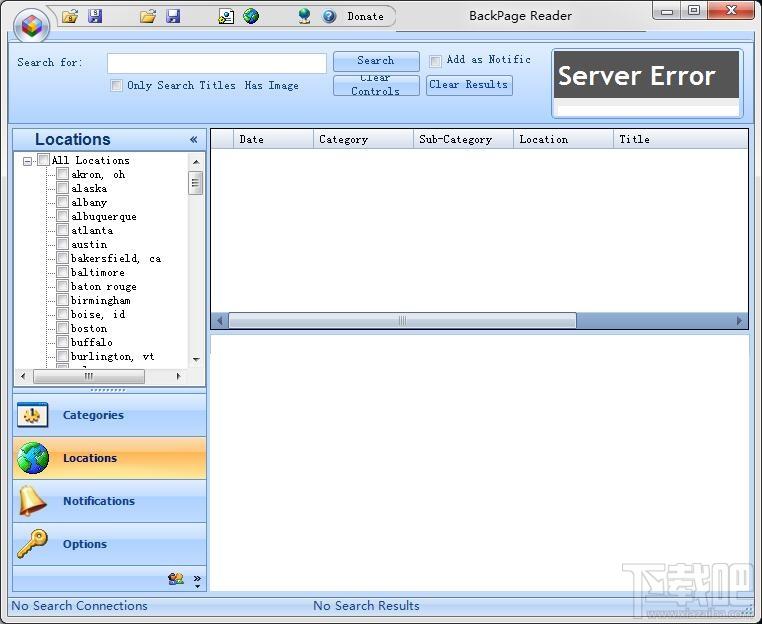Click results grid horizontal scrollbar thumb
Viewport: 762px width, 624px height.
point(402,320)
